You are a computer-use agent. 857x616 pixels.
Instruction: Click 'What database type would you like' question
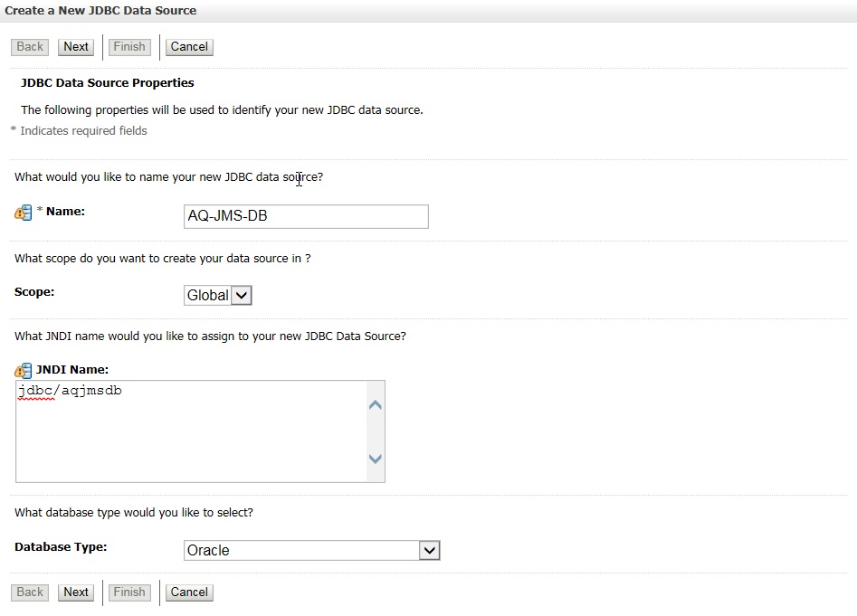[x=134, y=513]
